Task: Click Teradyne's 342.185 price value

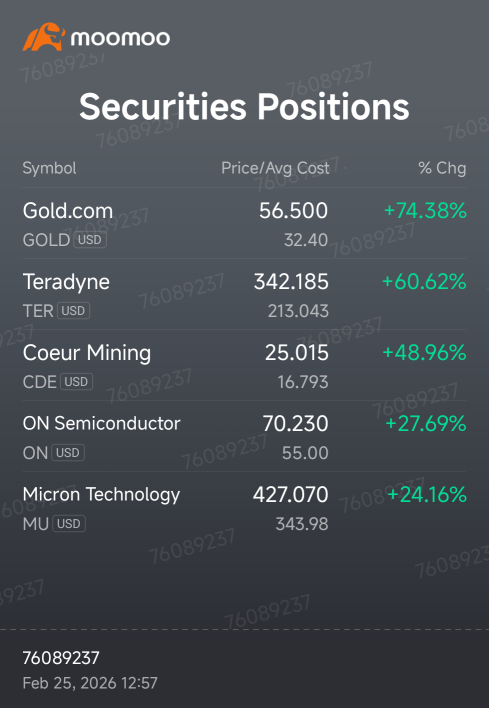Action: point(291,282)
